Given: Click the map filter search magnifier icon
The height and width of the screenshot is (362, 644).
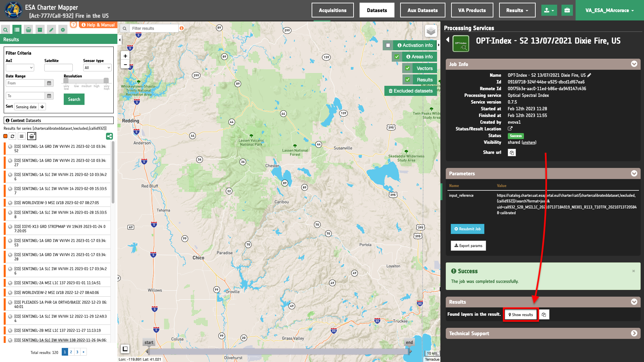Looking at the screenshot, I should 124,28.
